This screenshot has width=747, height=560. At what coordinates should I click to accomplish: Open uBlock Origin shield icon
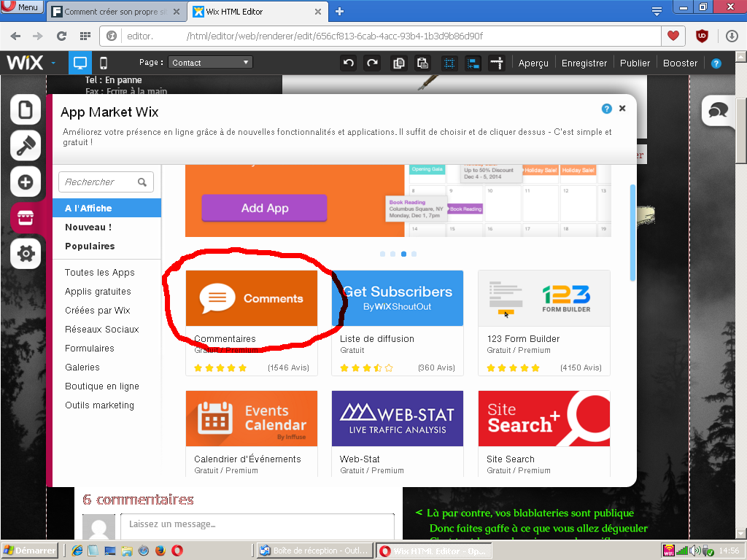pos(702,36)
